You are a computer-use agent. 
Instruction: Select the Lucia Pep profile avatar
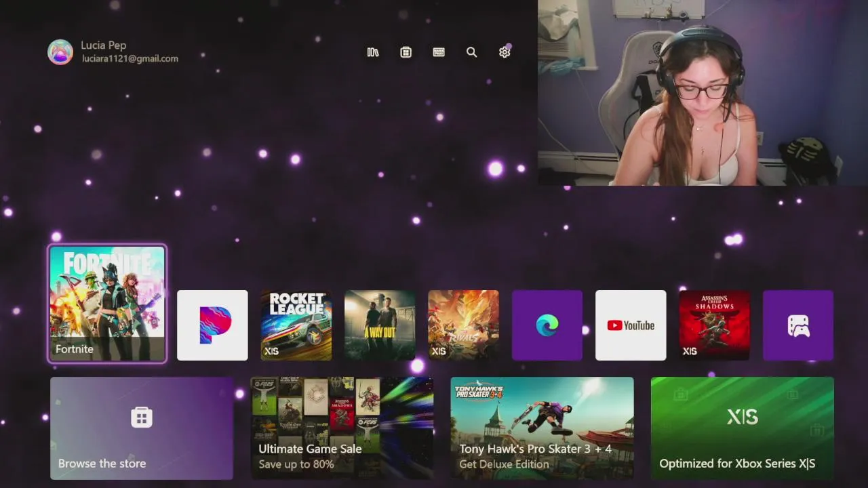tap(60, 52)
